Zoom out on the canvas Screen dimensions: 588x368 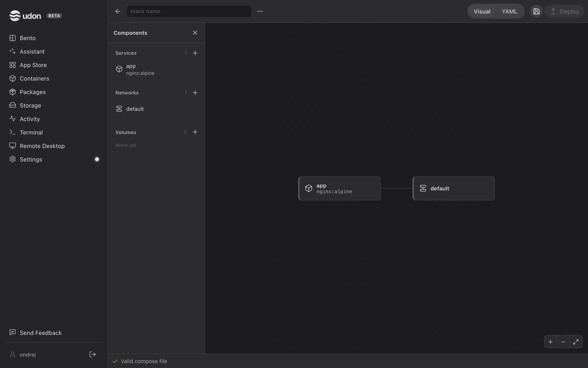coord(563,342)
